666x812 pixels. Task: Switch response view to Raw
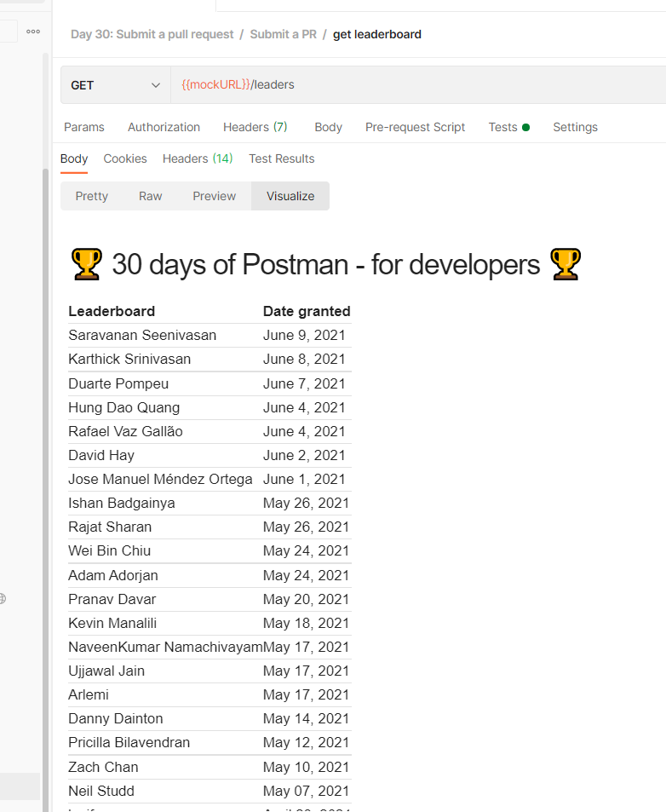[x=150, y=196]
